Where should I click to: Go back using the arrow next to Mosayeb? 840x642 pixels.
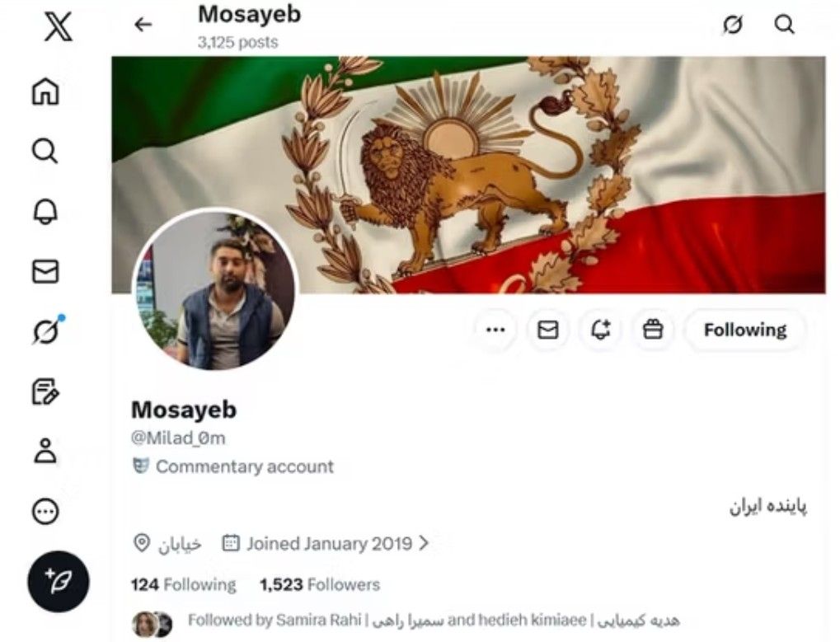143,25
